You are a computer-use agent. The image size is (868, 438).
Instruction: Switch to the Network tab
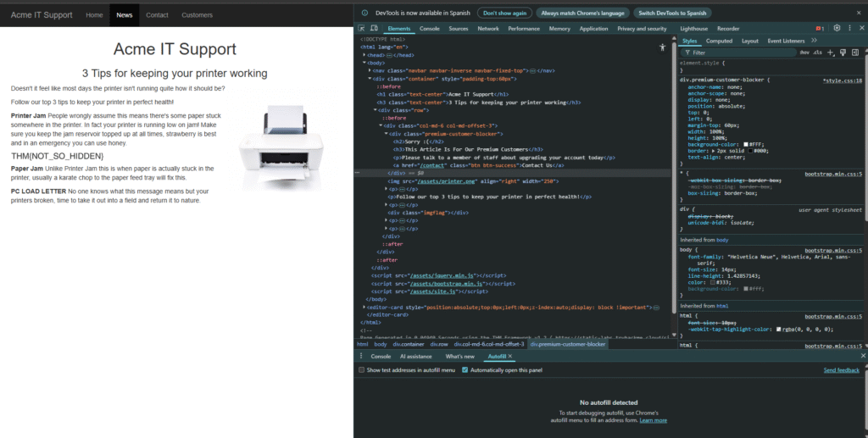click(488, 28)
